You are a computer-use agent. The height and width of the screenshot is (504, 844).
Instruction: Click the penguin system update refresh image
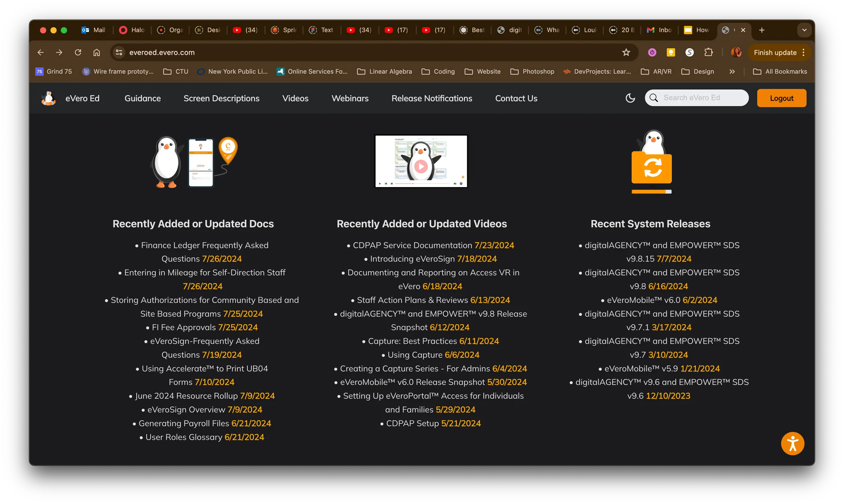tap(651, 161)
